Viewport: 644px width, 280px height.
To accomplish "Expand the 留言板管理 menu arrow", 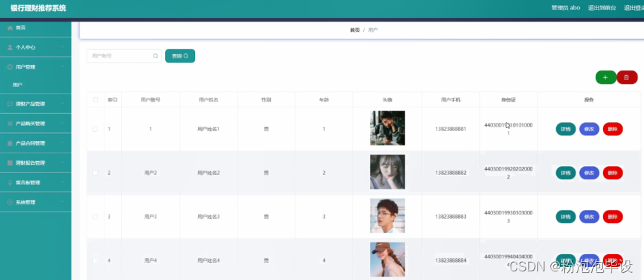I will tap(63, 182).
